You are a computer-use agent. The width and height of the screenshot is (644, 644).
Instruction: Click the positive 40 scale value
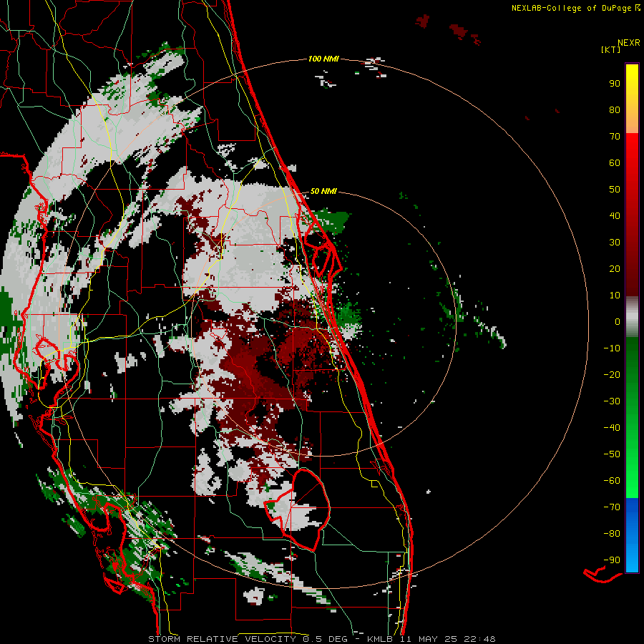pyautogui.click(x=615, y=215)
